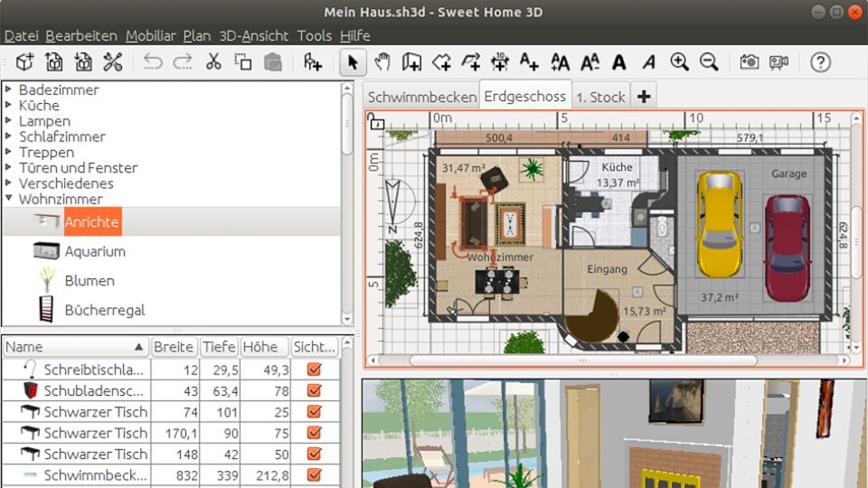Image resolution: width=868 pixels, height=488 pixels.
Task: Select the Add text label tool
Action: point(529,62)
